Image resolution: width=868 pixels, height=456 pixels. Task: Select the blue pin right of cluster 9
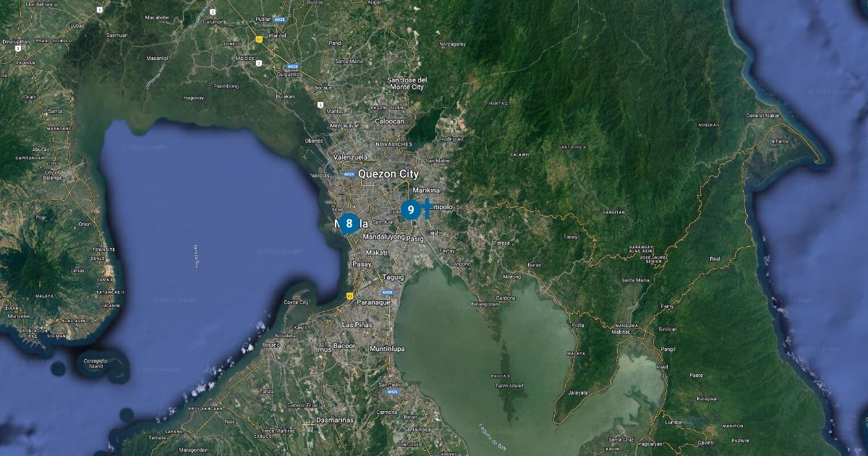427,208
